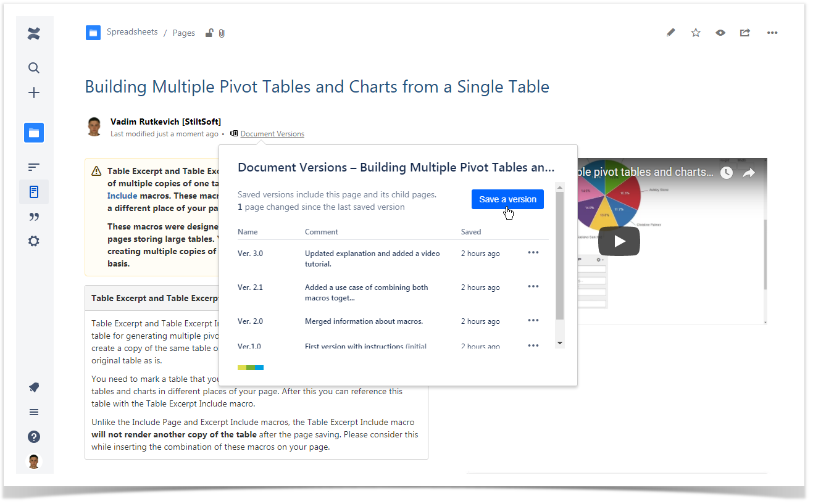This screenshot has width=813, height=504.
Task: Click the Comment column header
Action: (322, 232)
